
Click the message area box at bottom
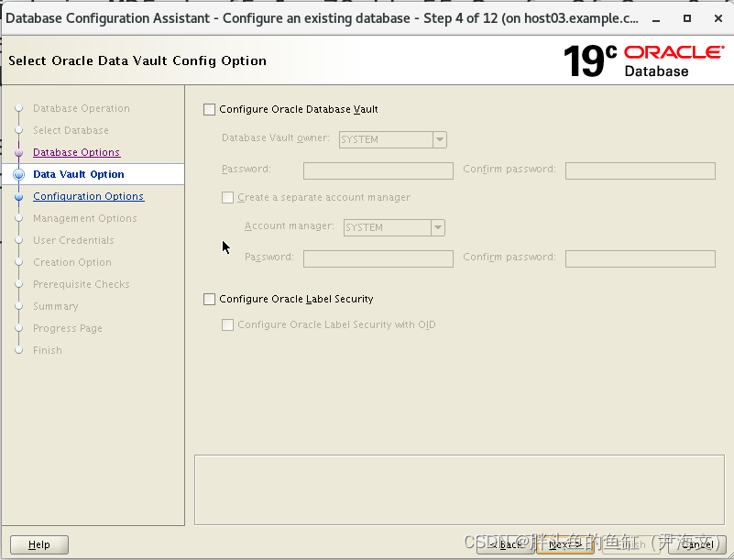(459, 489)
